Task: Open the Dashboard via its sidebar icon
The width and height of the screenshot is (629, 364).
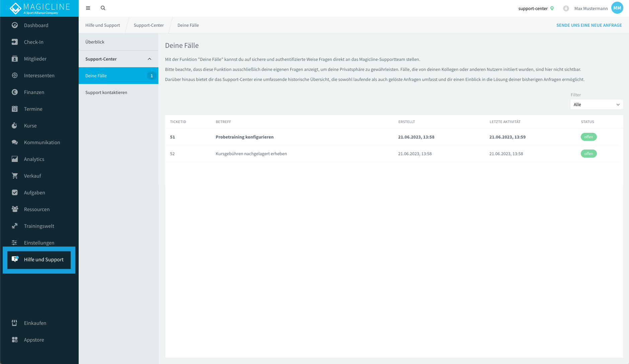Action: coord(15,25)
